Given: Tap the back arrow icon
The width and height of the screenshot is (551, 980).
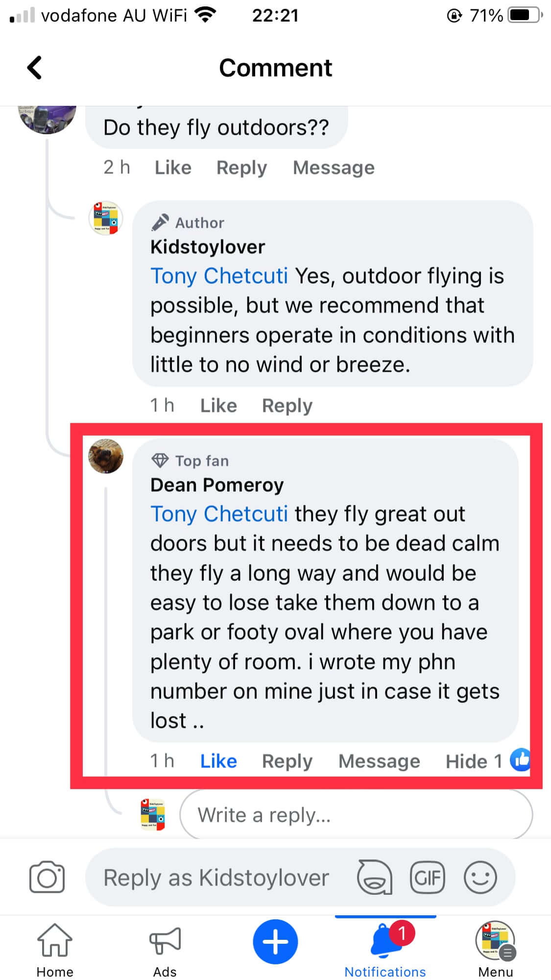Looking at the screenshot, I should point(34,68).
